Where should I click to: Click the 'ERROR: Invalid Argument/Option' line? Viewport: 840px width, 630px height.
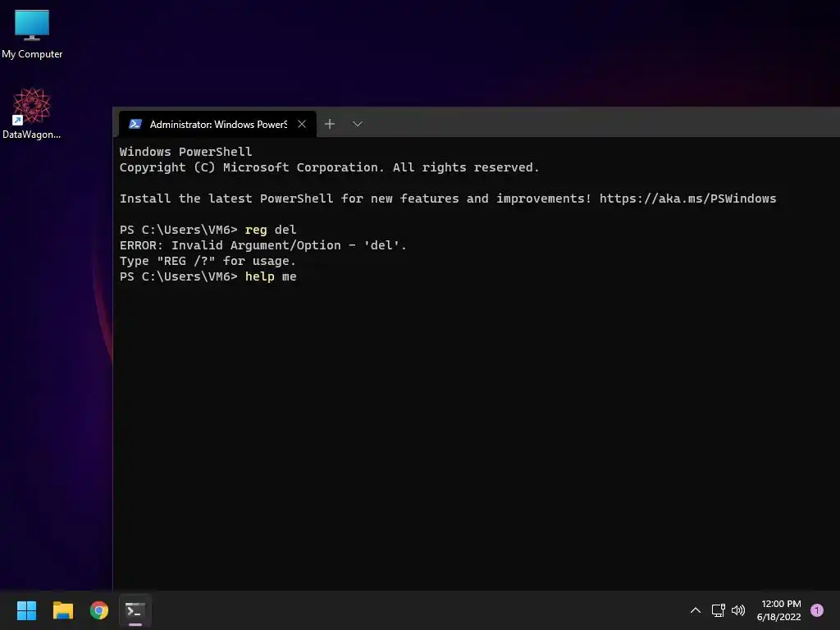[x=263, y=245]
